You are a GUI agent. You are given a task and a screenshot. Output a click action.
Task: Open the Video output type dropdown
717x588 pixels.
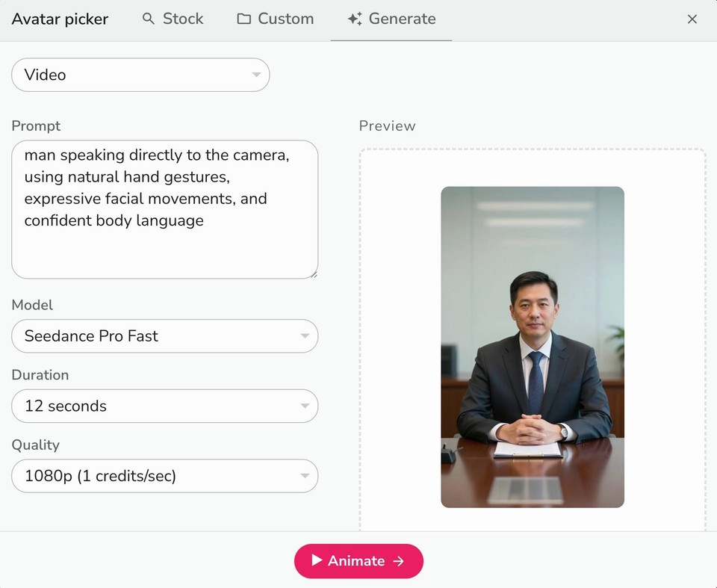point(140,75)
